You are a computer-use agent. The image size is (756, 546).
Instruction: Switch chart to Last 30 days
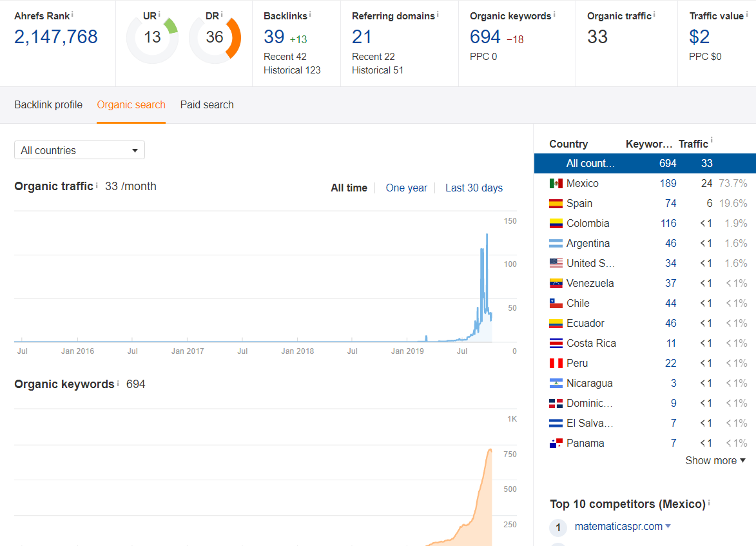[474, 188]
